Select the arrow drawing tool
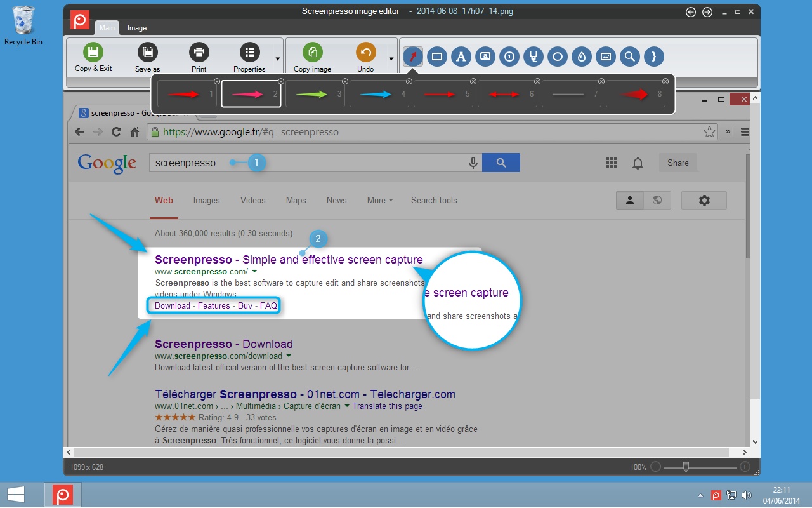 click(x=413, y=57)
